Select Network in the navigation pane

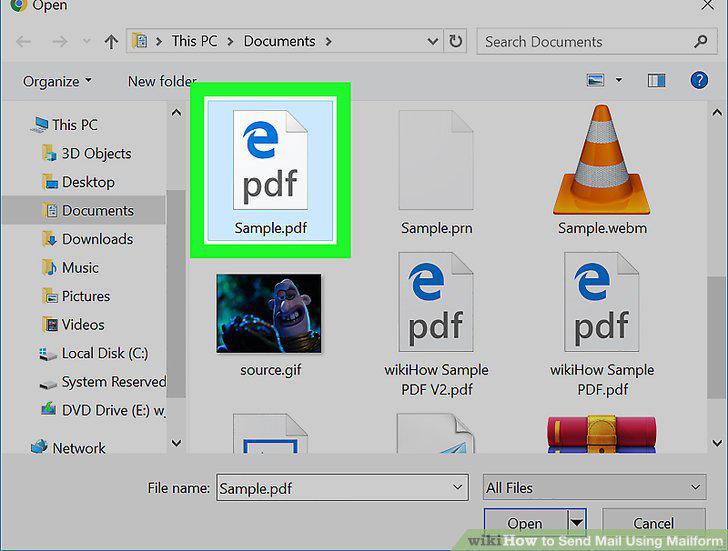tap(68, 448)
